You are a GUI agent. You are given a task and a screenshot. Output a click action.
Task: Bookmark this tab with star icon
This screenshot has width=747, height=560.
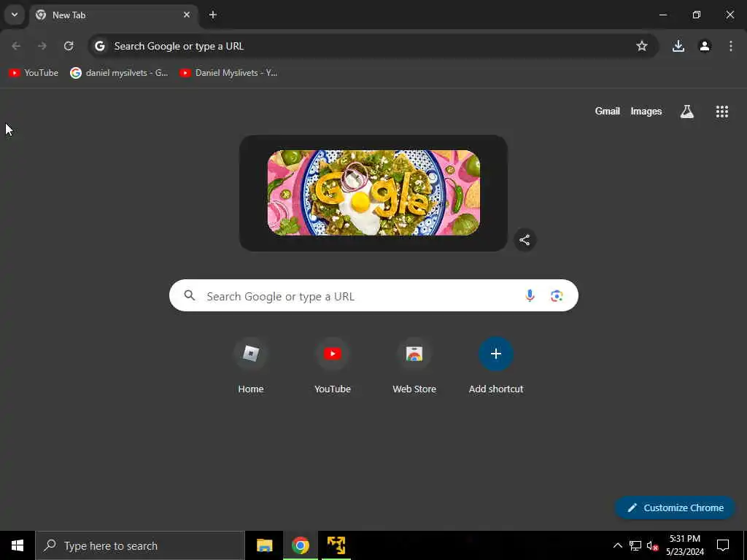click(x=642, y=46)
